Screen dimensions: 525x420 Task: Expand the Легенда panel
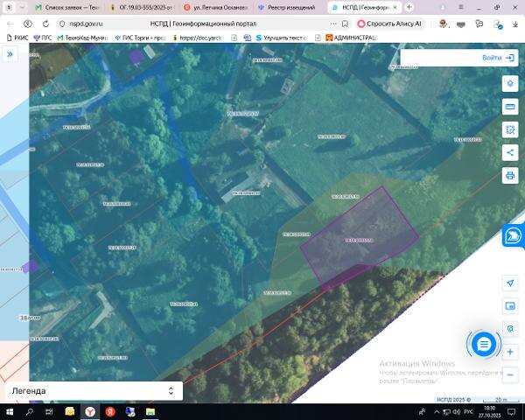tap(94, 391)
